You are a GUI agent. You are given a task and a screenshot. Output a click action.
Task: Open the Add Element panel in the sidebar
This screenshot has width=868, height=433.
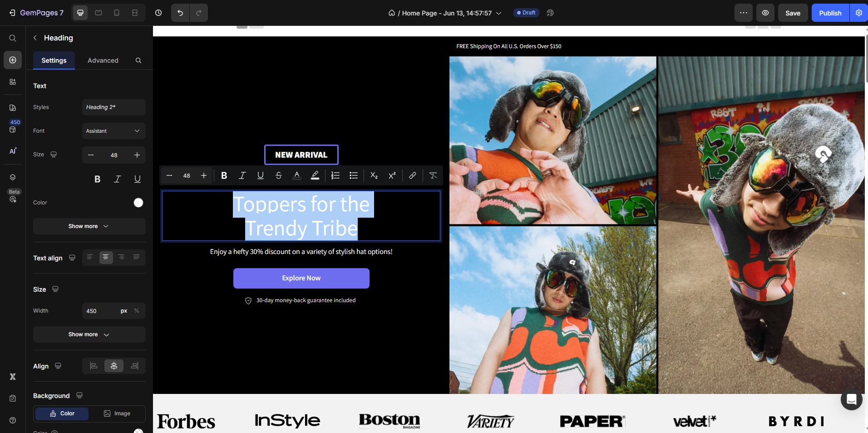point(12,60)
